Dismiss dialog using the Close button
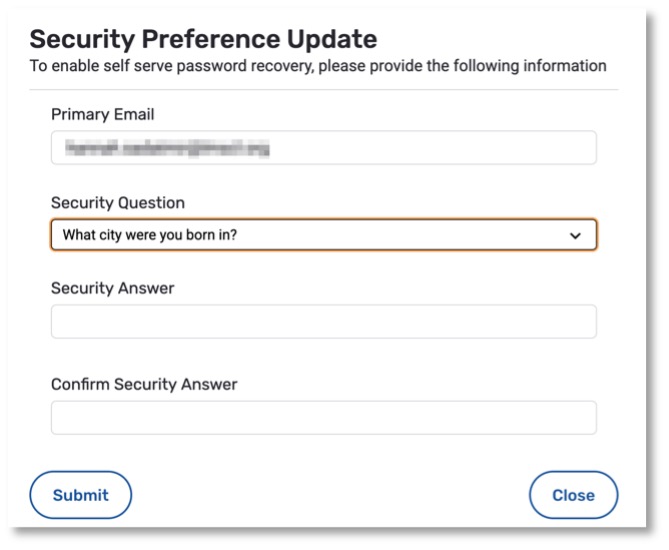 [573, 495]
